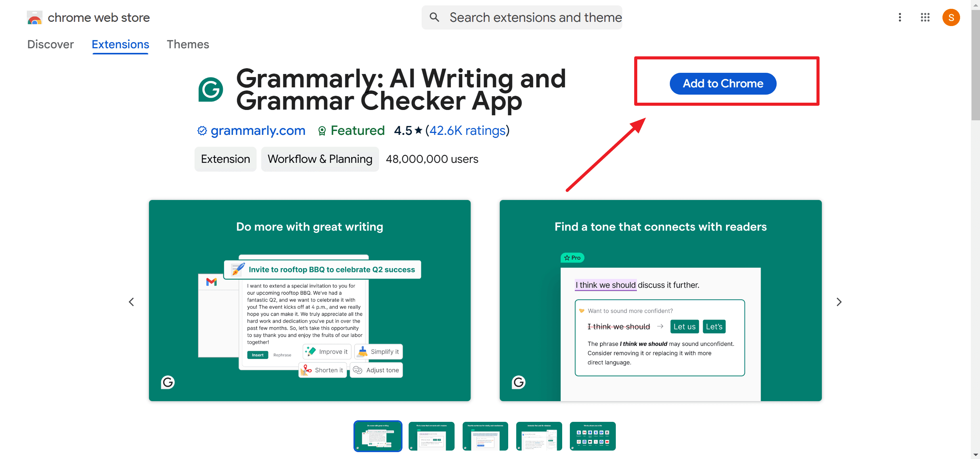Click the verified publisher badge icon
The image size is (980, 459).
coord(202,131)
